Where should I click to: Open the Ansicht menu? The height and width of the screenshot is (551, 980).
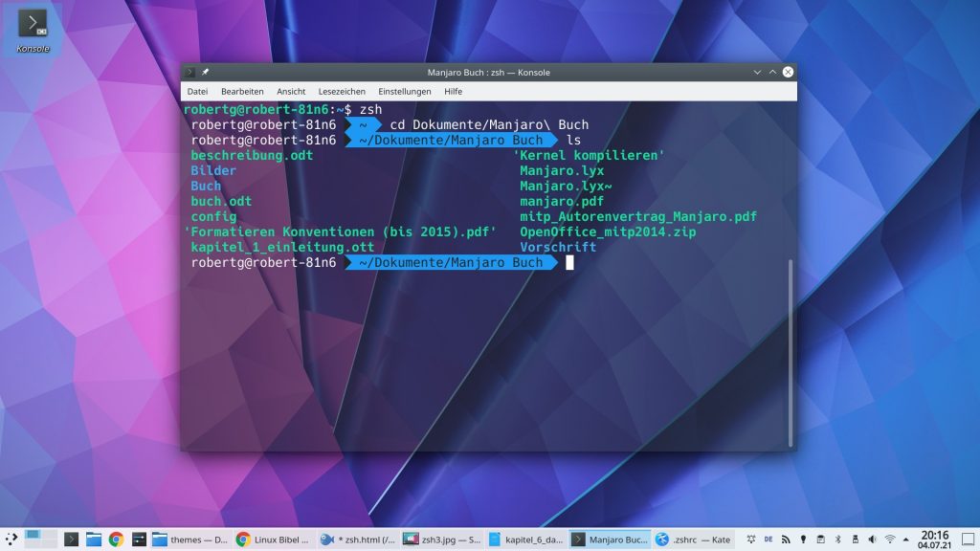pos(291,91)
